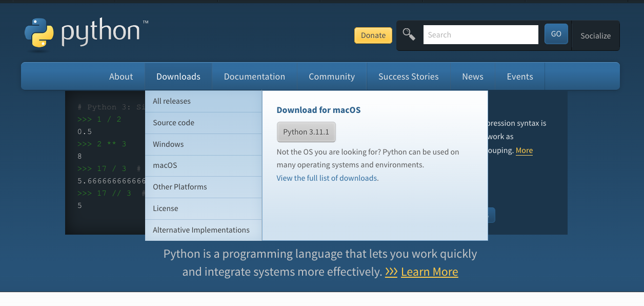This screenshot has height=306, width=644.
Task: Open the About menu
Action: point(121,76)
